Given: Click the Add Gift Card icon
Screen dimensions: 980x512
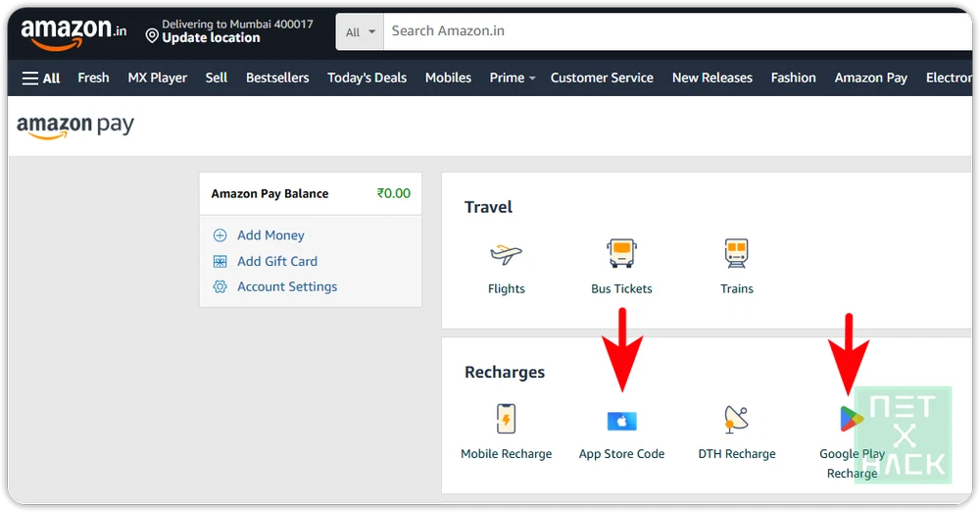Looking at the screenshot, I should point(220,261).
